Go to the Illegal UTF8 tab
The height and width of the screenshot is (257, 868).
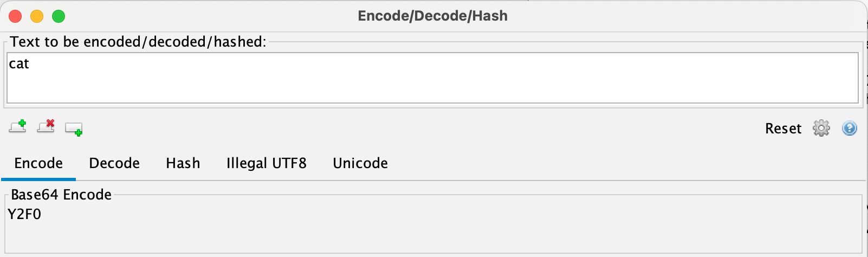(x=267, y=163)
